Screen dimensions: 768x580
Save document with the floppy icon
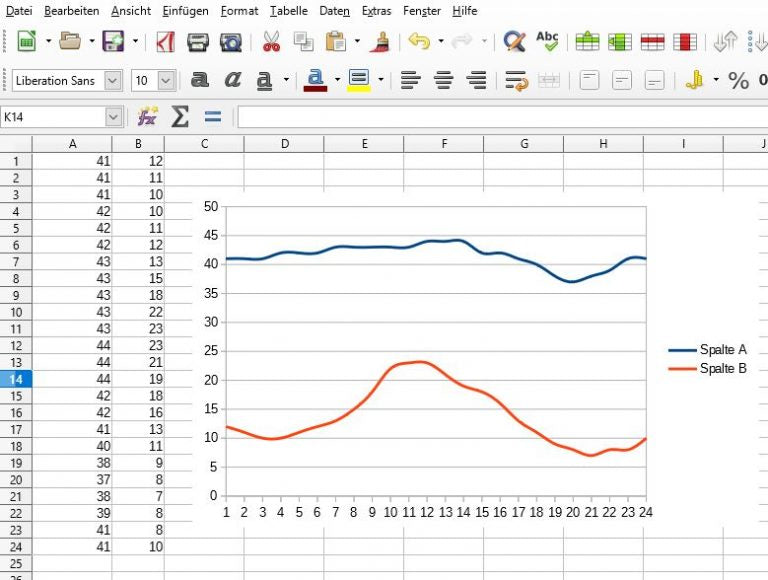point(113,41)
